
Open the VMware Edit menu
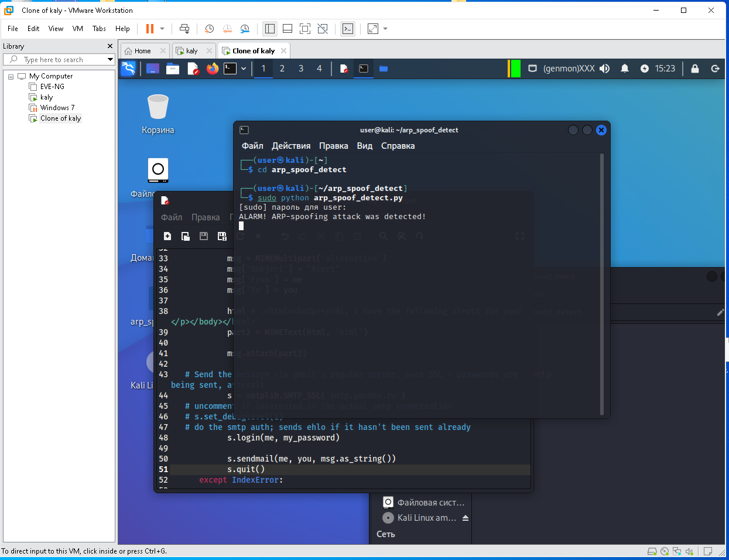point(33,29)
